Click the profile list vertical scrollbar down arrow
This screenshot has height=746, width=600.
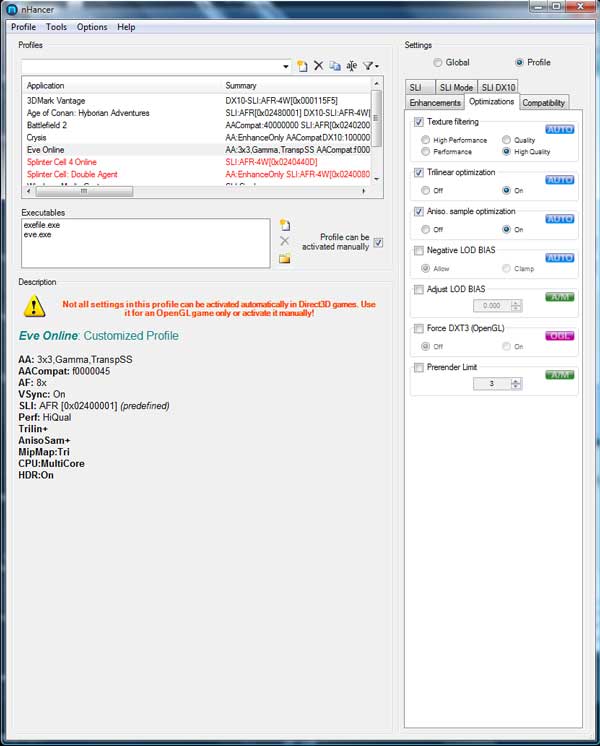click(377, 179)
